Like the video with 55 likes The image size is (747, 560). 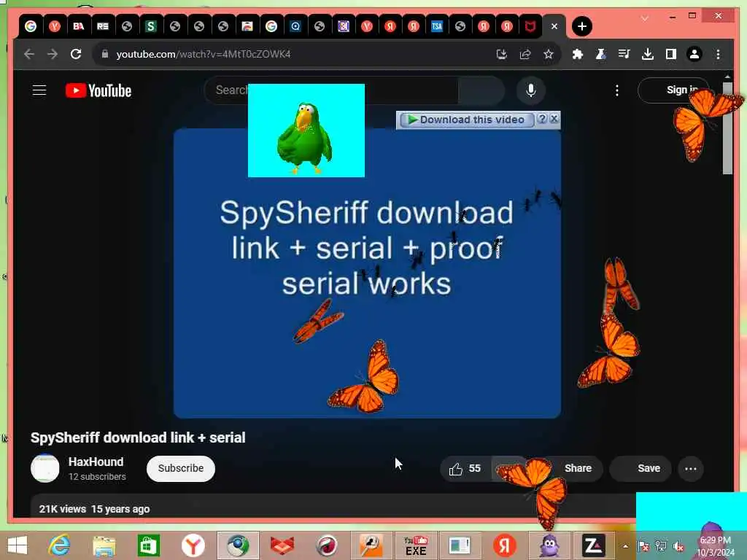pos(465,469)
